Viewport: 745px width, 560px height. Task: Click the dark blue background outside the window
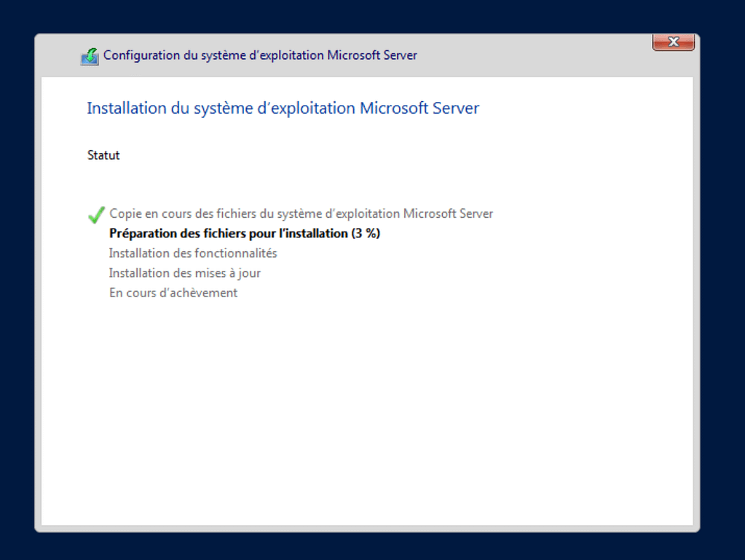click(x=721, y=291)
